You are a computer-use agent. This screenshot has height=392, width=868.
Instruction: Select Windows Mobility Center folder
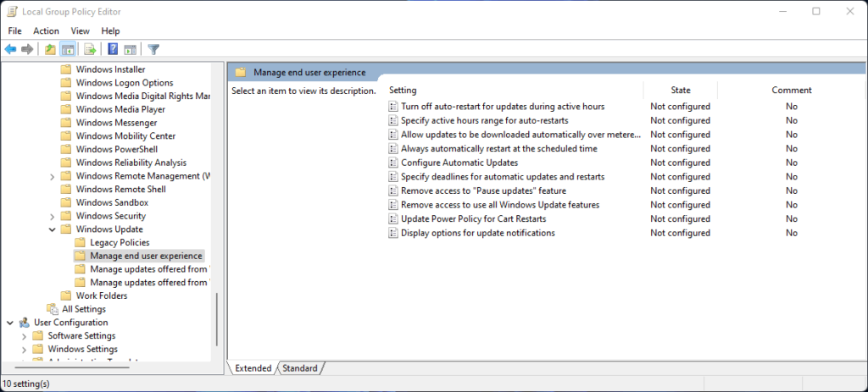pyautogui.click(x=125, y=136)
